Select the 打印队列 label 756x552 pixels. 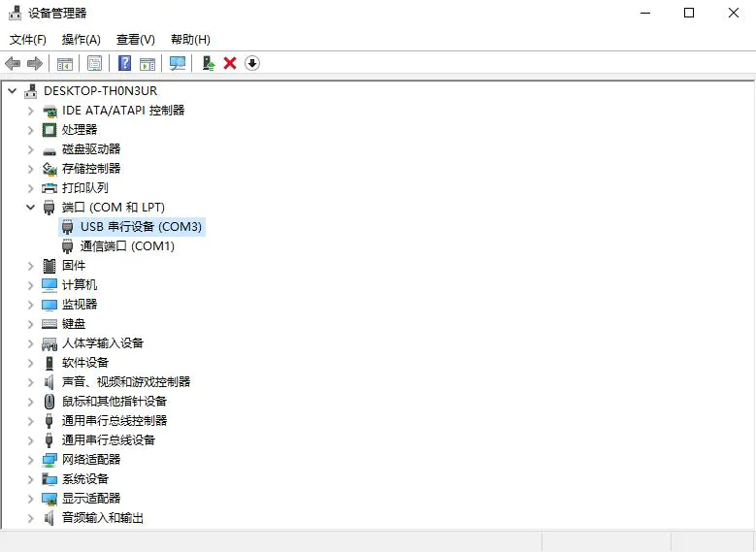pos(84,188)
